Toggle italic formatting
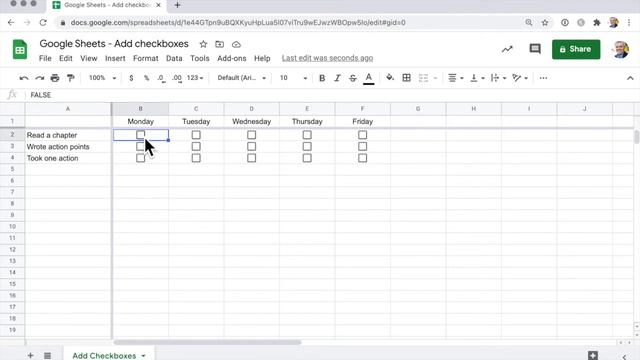This screenshot has width=640, height=360. tap(337, 78)
